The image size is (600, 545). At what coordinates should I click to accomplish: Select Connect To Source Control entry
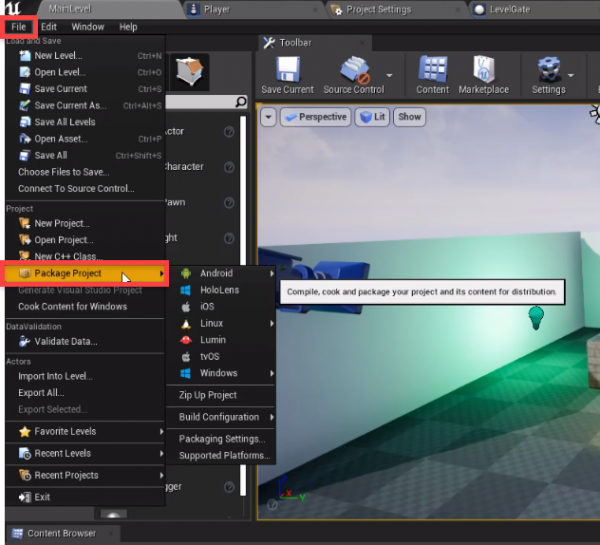(85, 189)
